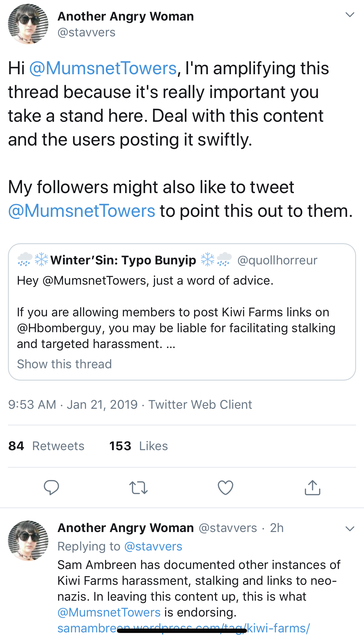
Task: Tap the iOS home indicator bar
Action: pyautogui.click(x=182, y=629)
